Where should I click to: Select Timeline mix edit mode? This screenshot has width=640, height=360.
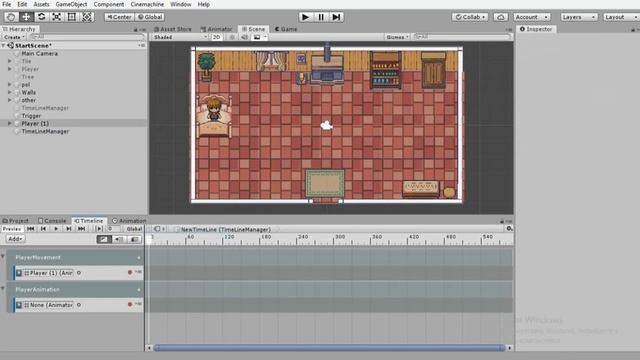tap(104, 239)
